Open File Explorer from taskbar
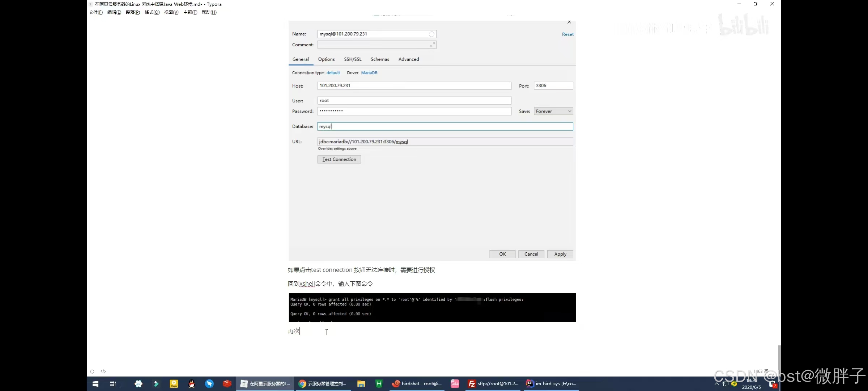868x391 pixels. [361, 384]
